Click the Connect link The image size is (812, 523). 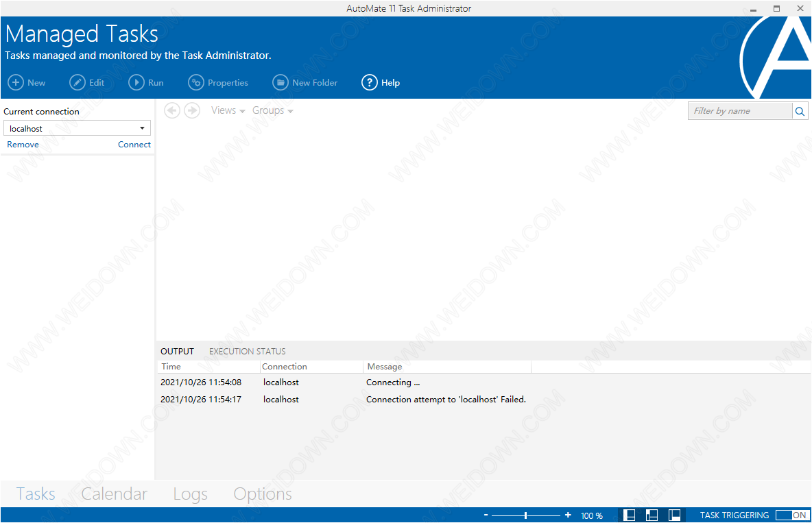click(134, 145)
